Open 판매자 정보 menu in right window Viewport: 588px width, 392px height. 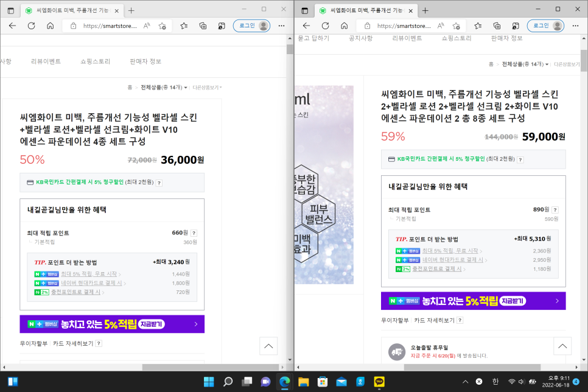pos(506,38)
